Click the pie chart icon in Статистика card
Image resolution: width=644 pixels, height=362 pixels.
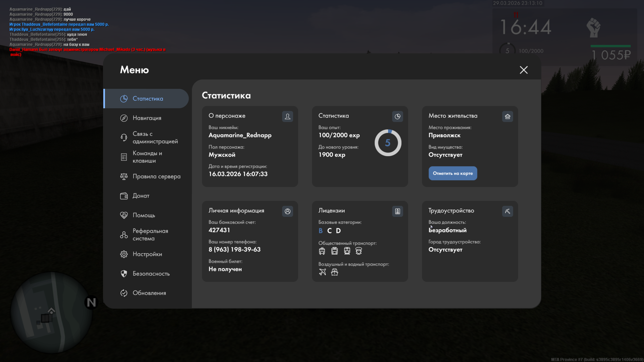(397, 116)
